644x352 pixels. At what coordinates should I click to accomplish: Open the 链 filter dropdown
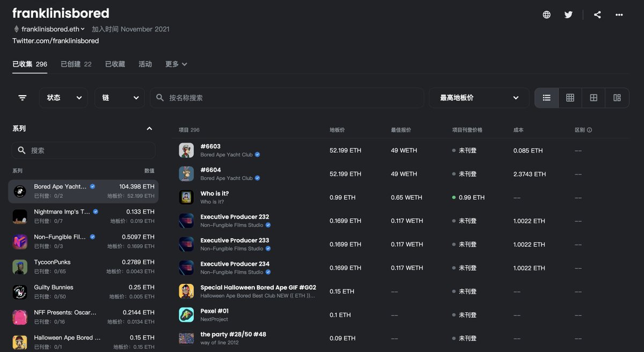pyautogui.click(x=119, y=98)
